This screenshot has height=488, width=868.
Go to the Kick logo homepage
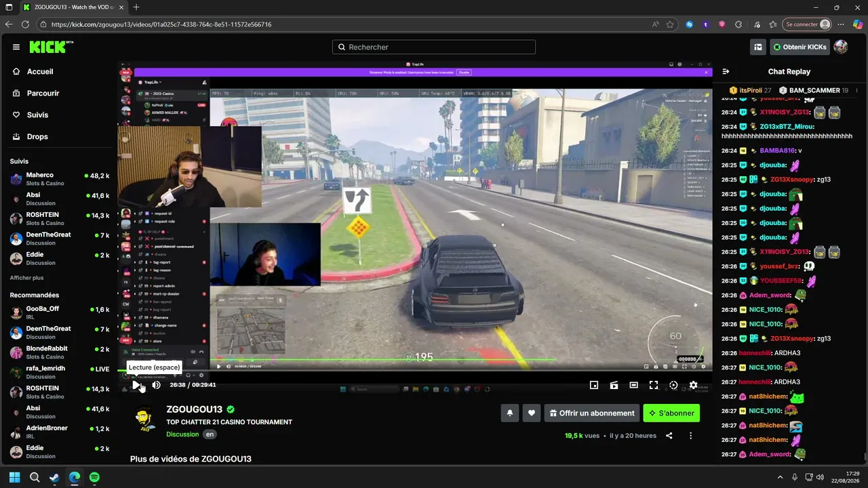coord(52,47)
